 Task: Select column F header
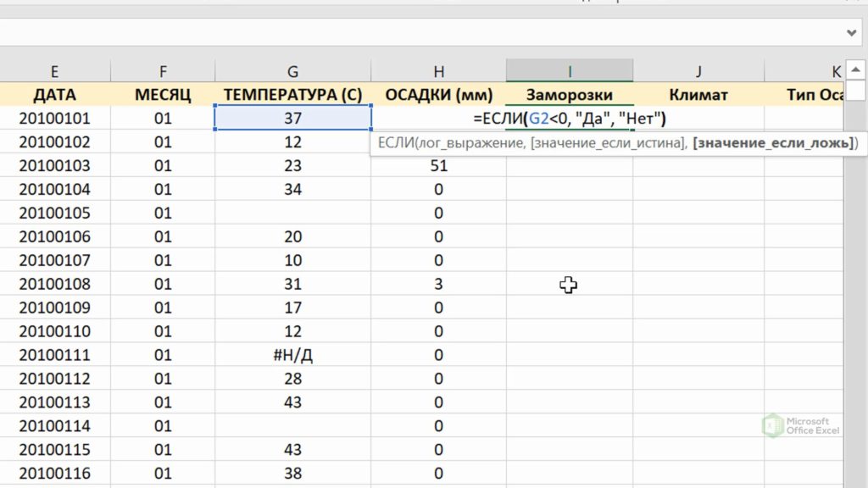(x=163, y=71)
